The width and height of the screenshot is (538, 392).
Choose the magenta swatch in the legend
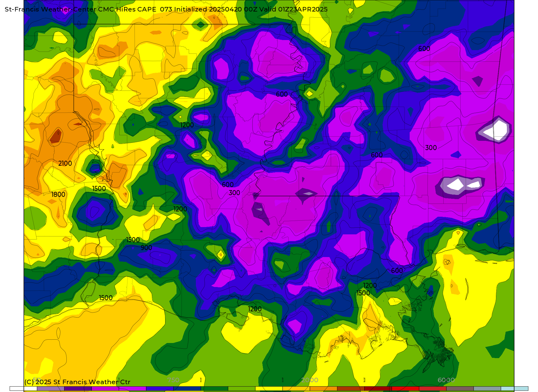point(105,389)
